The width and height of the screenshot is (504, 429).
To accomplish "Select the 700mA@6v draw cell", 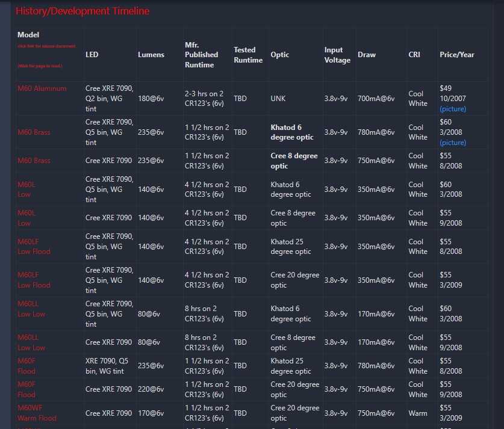I will (x=376, y=99).
